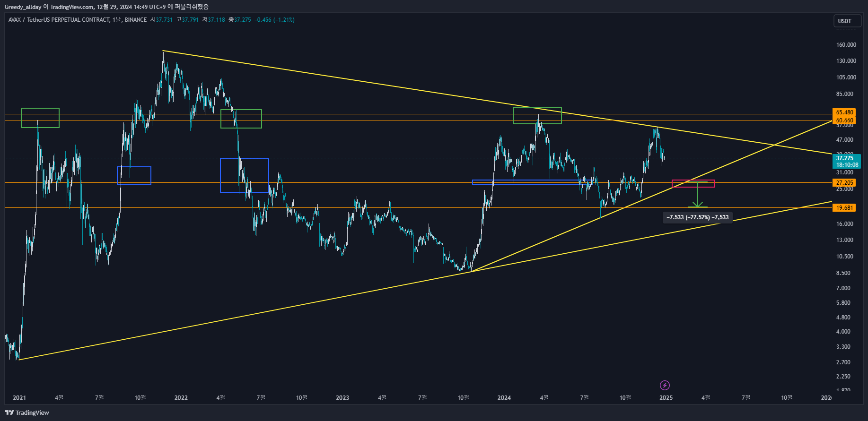The height and width of the screenshot is (421, 868).
Task: Open the USDT currency selector
Action: [847, 21]
